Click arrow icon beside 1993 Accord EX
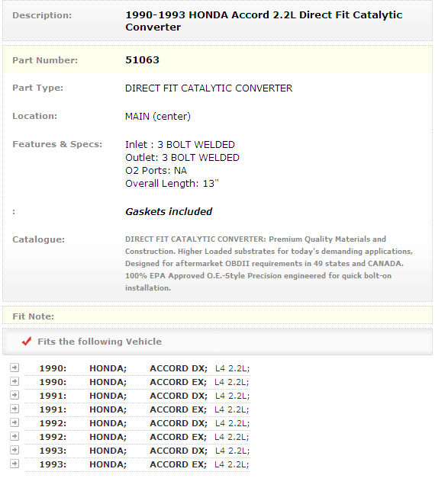 14,464
